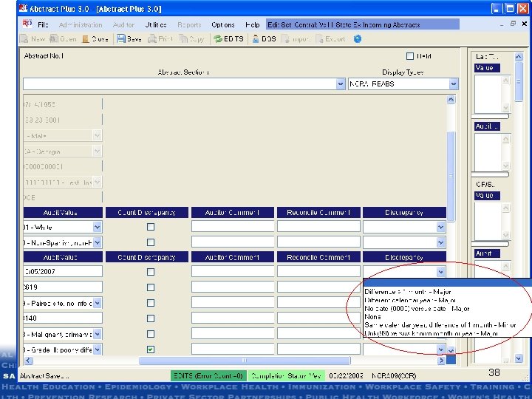532x399 pixels.
Task: Open the Help menu
Action: 253,25
